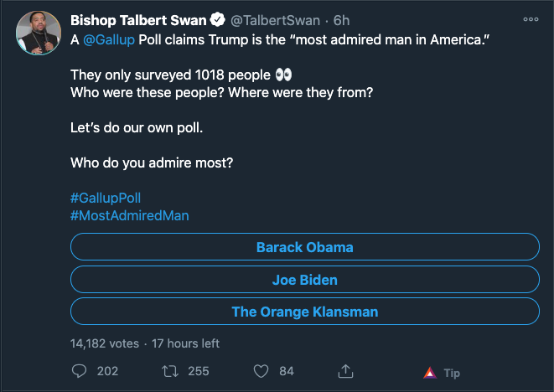The height and width of the screenshot is (392, 554).
Task: Retweet using the arrows icon
Action: click(170, 371)
